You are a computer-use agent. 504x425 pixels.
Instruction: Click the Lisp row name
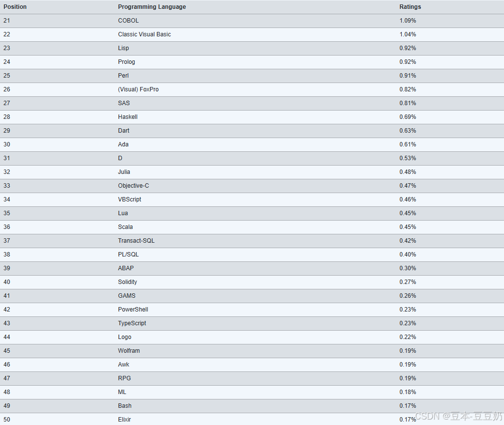123,48
